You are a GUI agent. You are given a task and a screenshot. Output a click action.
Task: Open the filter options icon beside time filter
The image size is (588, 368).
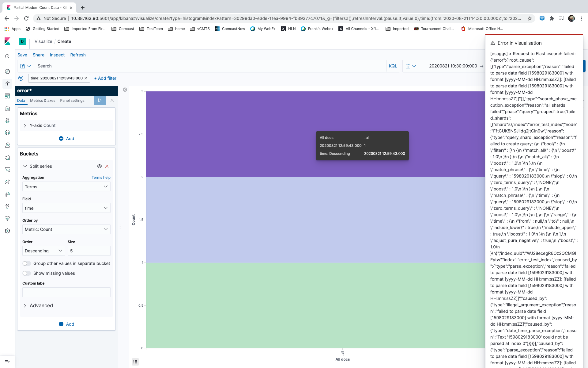[x=21, y=78]
